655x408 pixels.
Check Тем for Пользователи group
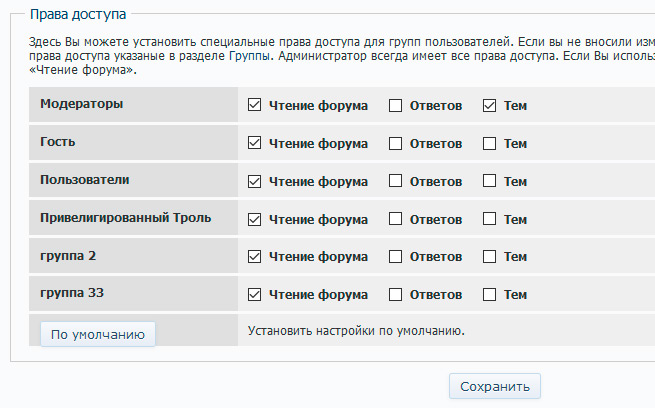coord(489,181)
